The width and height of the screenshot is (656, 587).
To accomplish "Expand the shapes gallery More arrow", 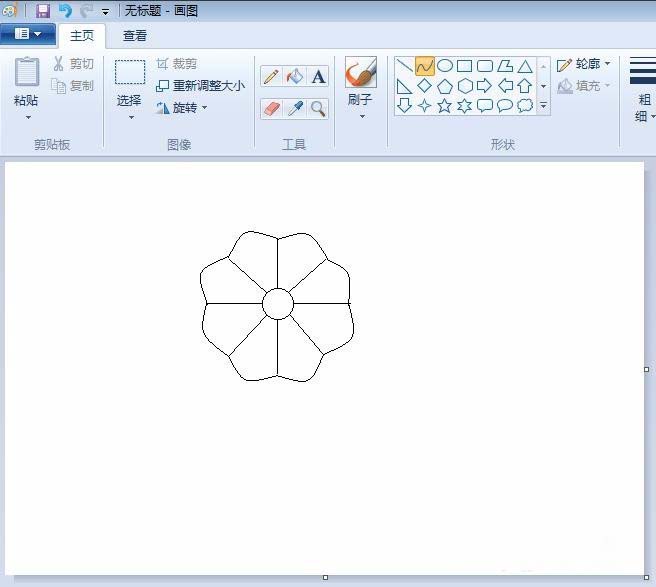I will [x=543, y=105].
